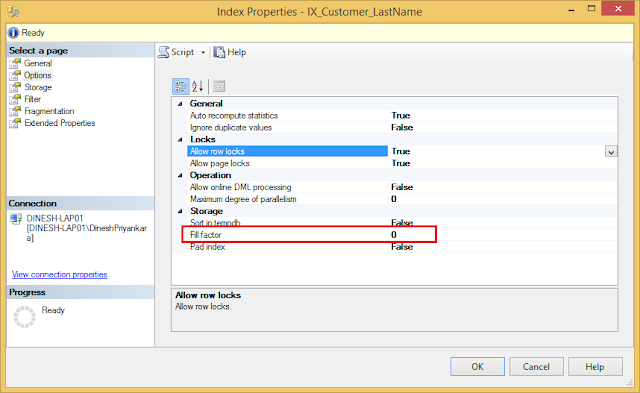
Task: Open the Filter page icon
Action: tap(15, 99)
